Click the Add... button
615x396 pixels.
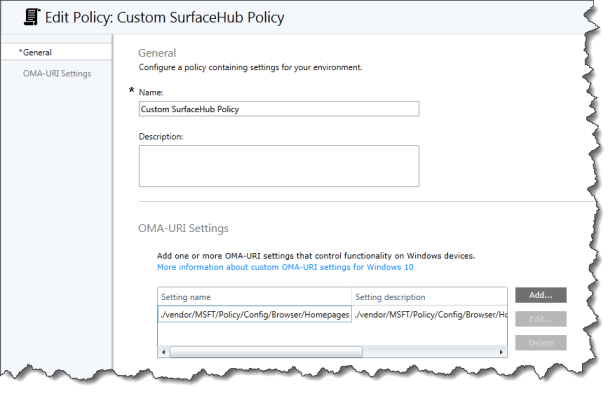click(540, 295)
